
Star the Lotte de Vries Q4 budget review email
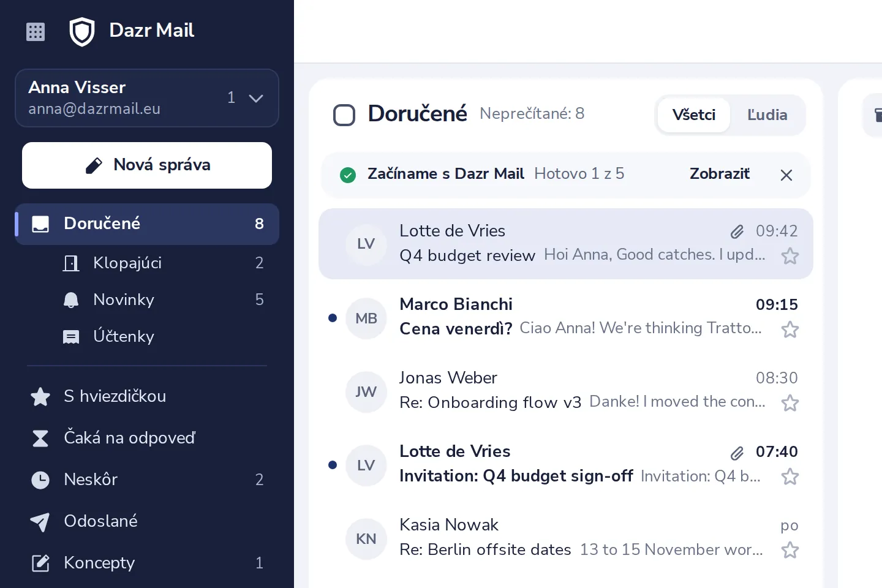[790, 255]
